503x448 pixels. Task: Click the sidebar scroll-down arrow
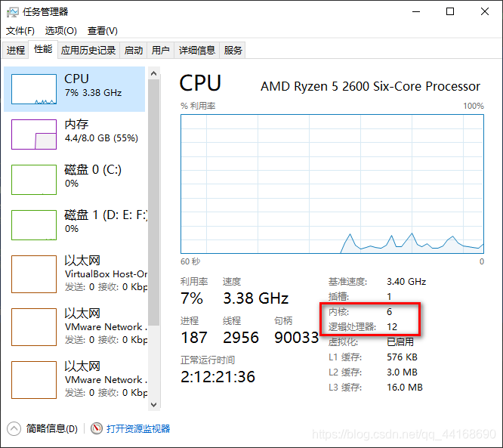(x=153, y=405)
